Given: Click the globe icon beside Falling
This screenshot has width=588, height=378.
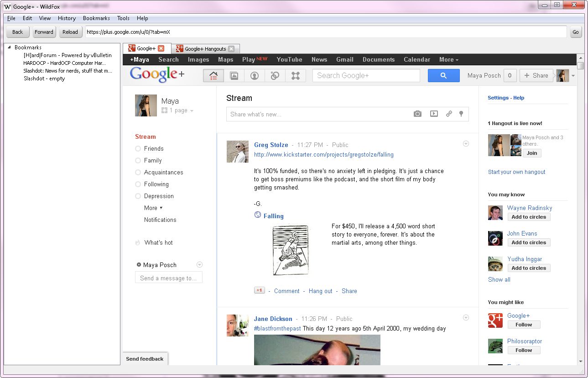Looking at the screenshot, I should coord(258,215).
